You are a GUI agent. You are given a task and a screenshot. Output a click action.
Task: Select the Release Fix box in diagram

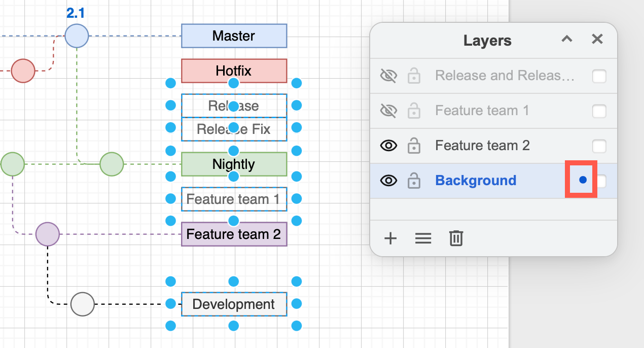[234, 129]
